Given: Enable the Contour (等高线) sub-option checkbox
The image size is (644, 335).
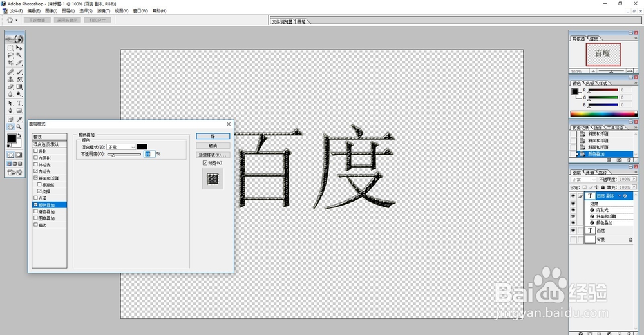Looking at the screenshot, I should [39, 184].
